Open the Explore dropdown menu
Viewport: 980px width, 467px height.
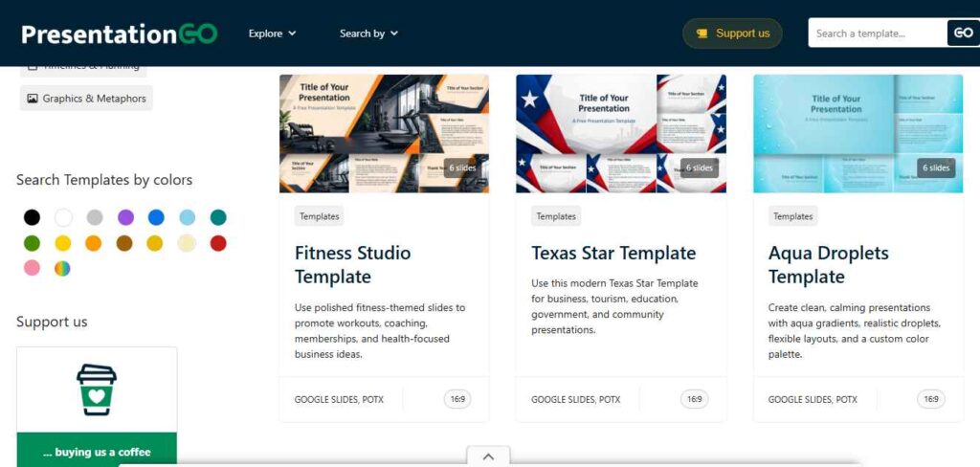[x=272, y=33]
